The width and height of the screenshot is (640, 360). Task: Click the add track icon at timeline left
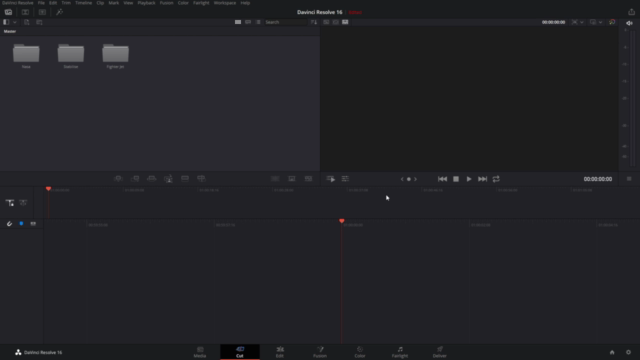tap(10, 203)
